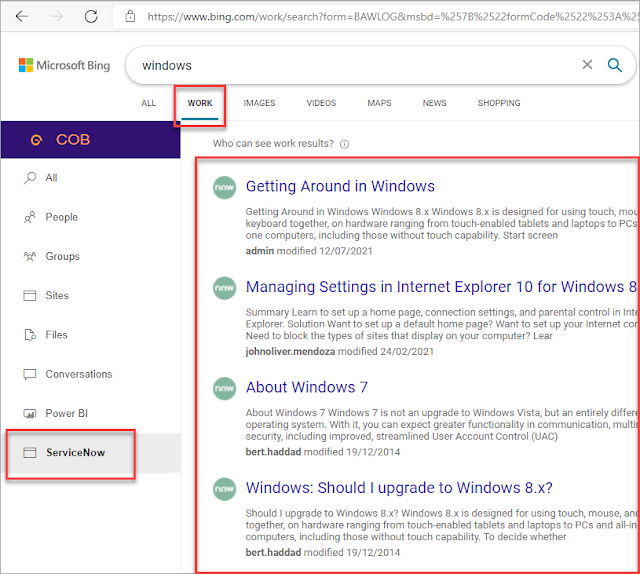Click the COB organization header

click(x=91, y=140)
